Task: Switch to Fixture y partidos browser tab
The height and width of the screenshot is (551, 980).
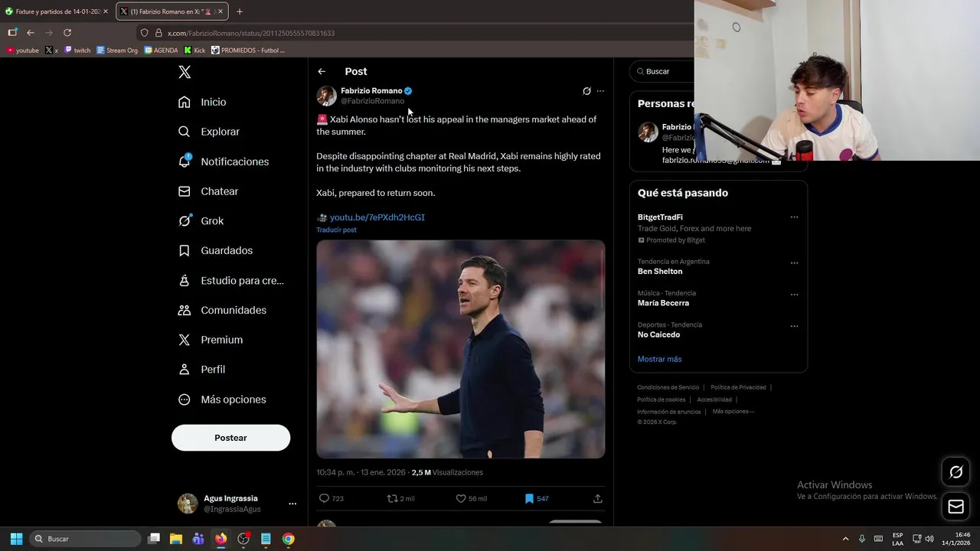Action: (57, 11)
